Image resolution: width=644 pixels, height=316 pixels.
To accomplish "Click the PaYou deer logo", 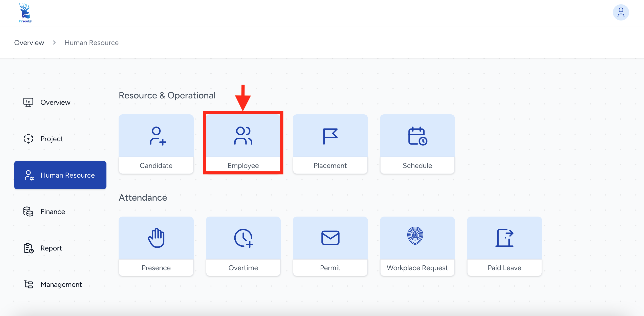I will (x=25, y=13).
